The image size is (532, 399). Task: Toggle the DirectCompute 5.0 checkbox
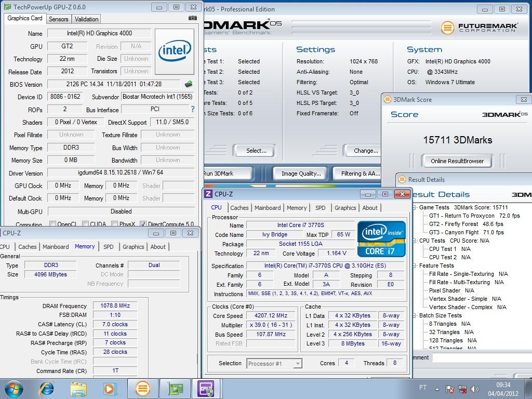(x=143, y=224)
